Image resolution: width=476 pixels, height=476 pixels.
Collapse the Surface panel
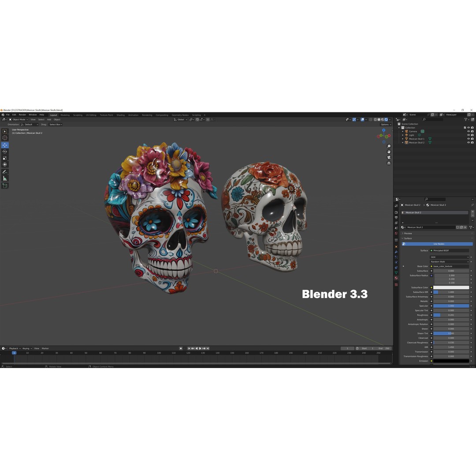(x=407, y=238)
